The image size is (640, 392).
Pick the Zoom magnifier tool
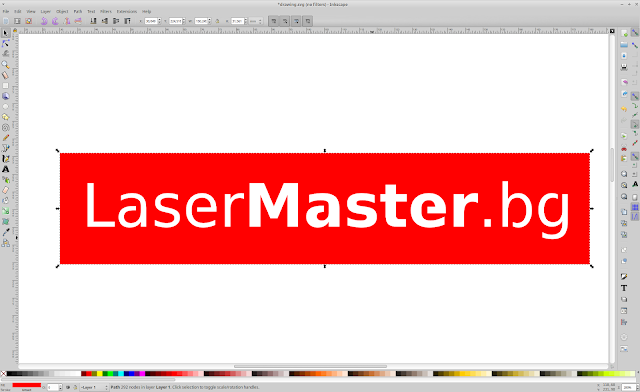coord(6,65)
